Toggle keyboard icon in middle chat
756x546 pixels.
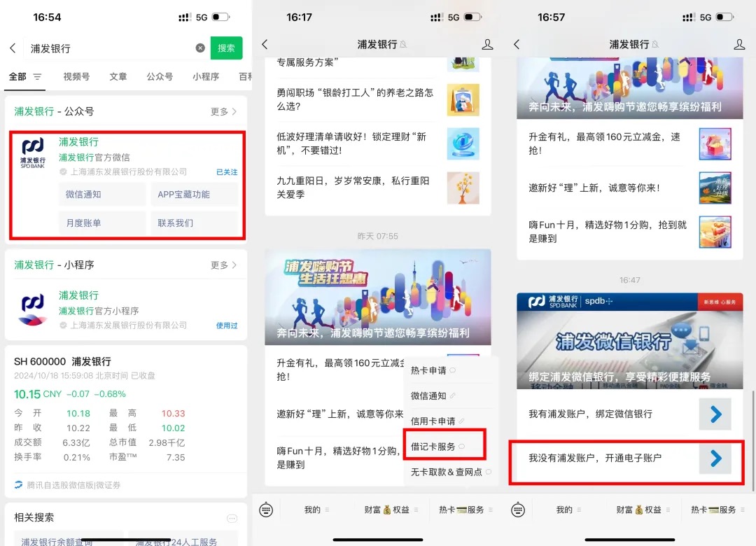pyautogui.click(x=266, y=510)
